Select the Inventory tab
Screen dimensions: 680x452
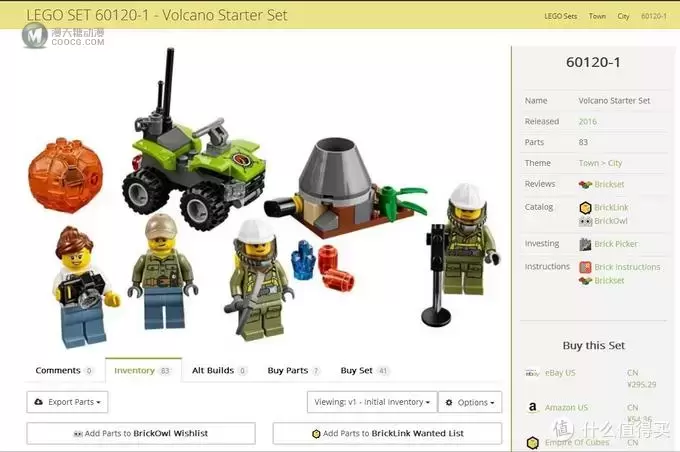pyautogui.click(x=143, y=371)
